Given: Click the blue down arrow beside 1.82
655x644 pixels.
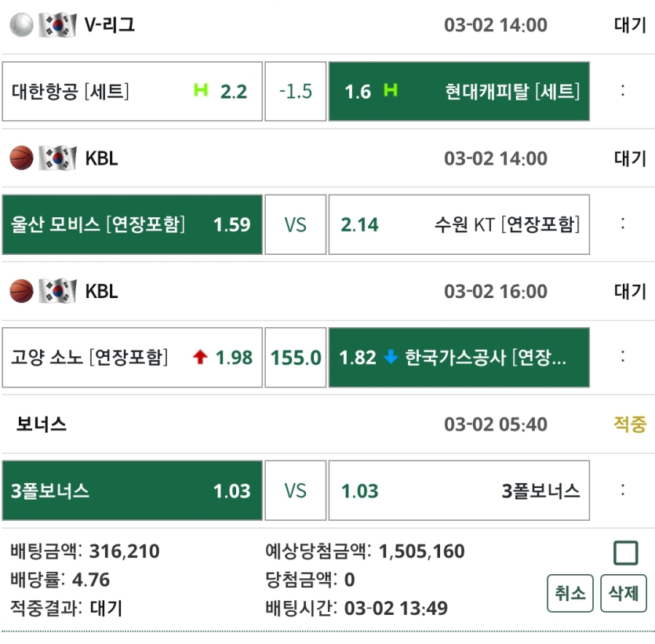Looking at the screenshot, I should [x=391, y=358].
